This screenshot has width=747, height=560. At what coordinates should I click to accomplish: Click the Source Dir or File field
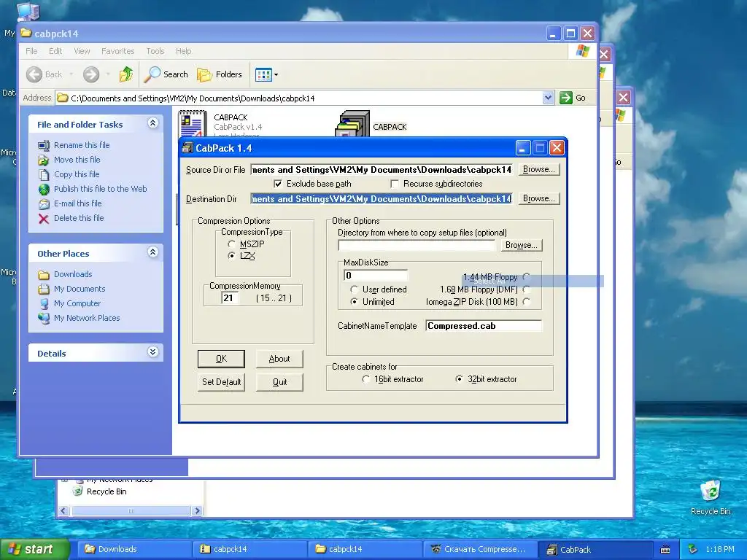pos(382,169)
